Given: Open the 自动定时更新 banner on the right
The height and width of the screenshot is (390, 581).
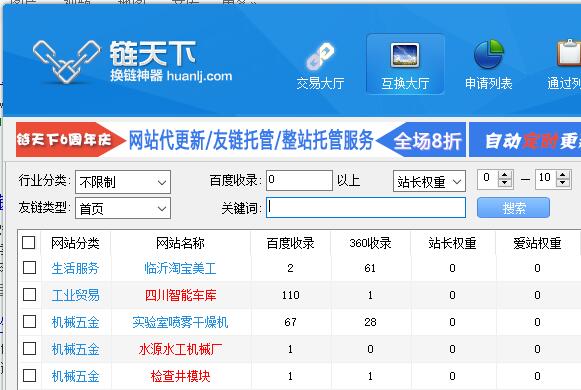Looking at the screenshot, I should tap(525, 140).
